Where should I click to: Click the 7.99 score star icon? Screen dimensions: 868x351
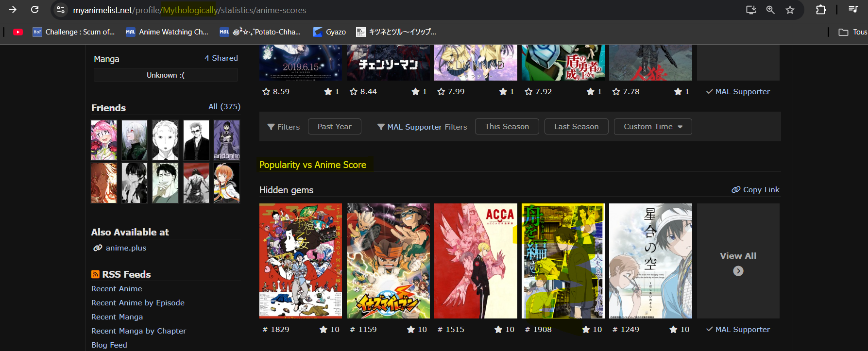tap(441, 91)
